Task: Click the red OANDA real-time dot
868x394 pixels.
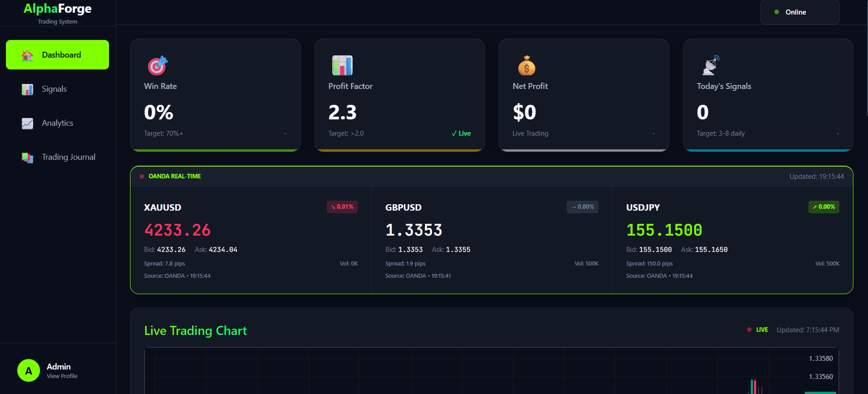Action: (142, 177)
